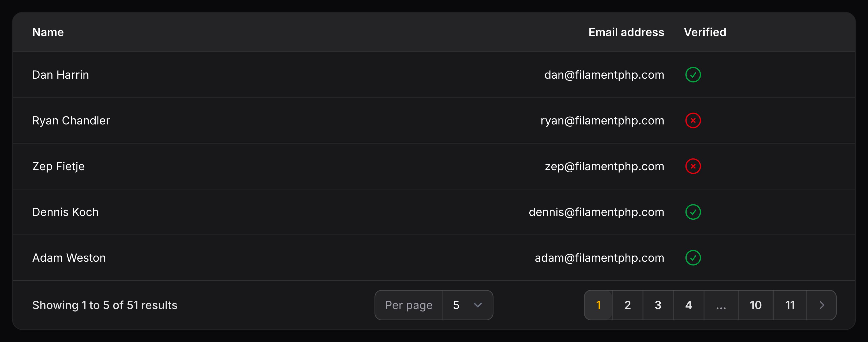Click Adam Weston's green verified check icon
This screenshot has height=342, width=868.
693,258
